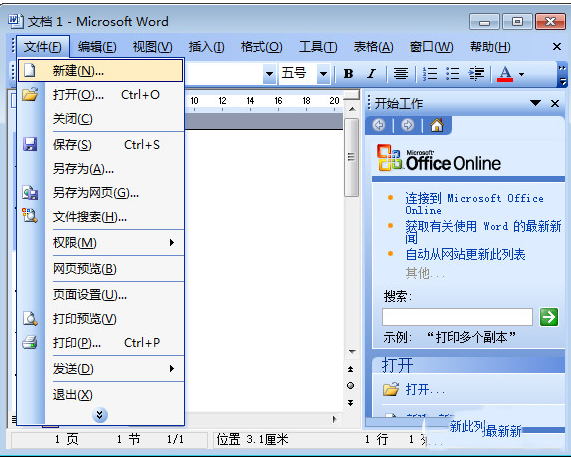571x457 pixels.
Task: Open the 表格(A) menu
Action: (374, 47)
